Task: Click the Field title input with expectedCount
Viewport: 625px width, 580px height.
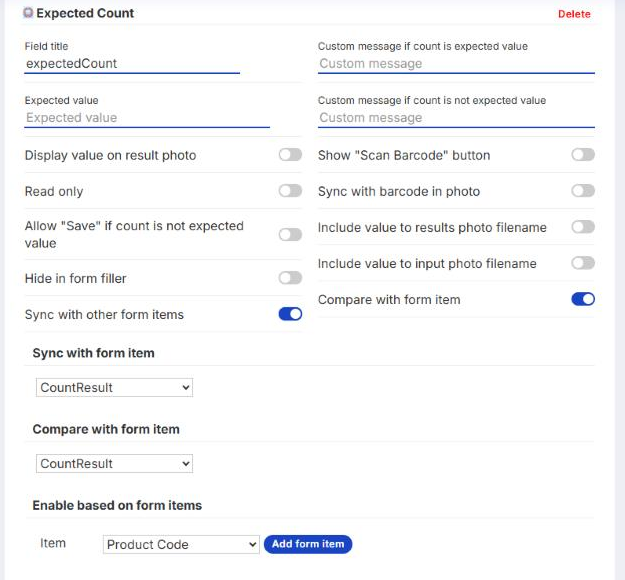Action: click(x=132, y=64)
